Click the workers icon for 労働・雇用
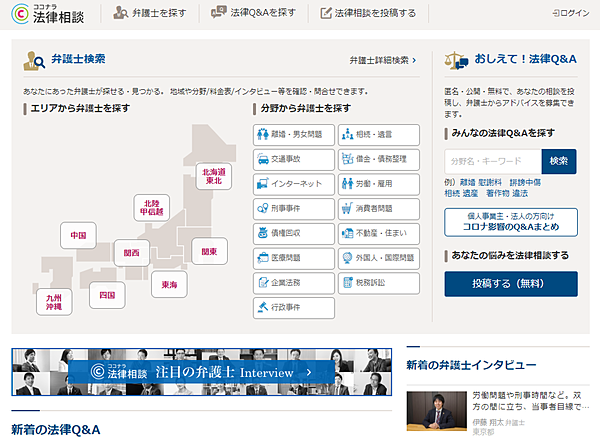Image resolution: width=600 pixels, height=442 pixels. click(347, 184)
